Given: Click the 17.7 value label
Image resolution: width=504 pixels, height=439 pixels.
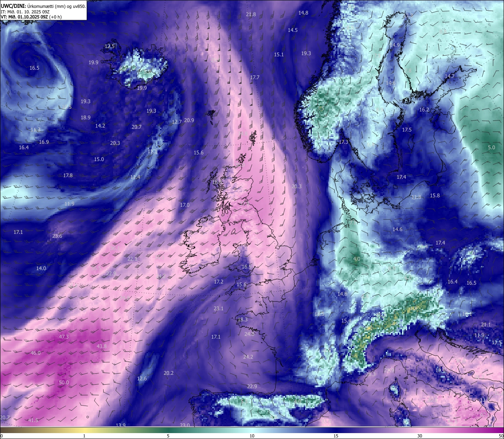Looking at the screenshot, I should click(x=255, y=78).
